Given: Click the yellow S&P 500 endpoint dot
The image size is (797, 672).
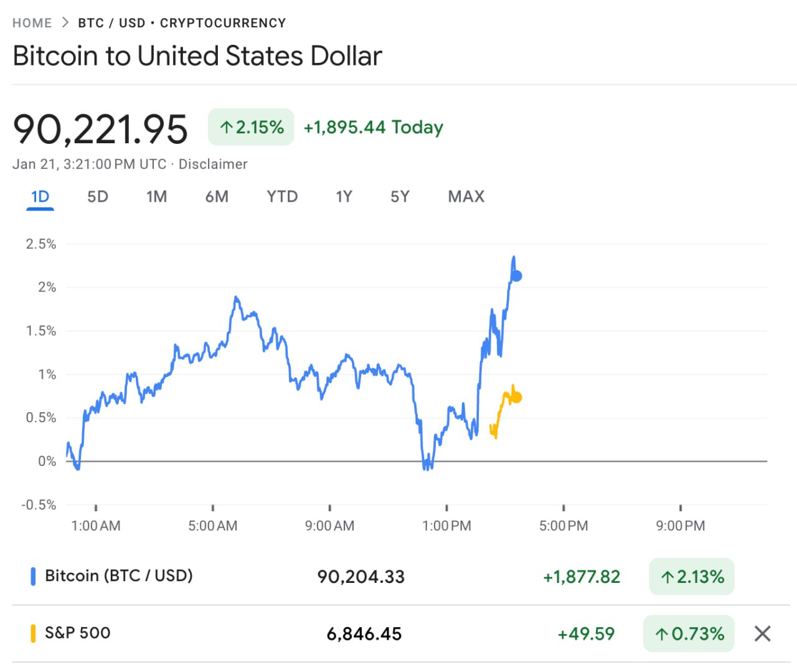Looking at the screenshot, I should 516,397.
